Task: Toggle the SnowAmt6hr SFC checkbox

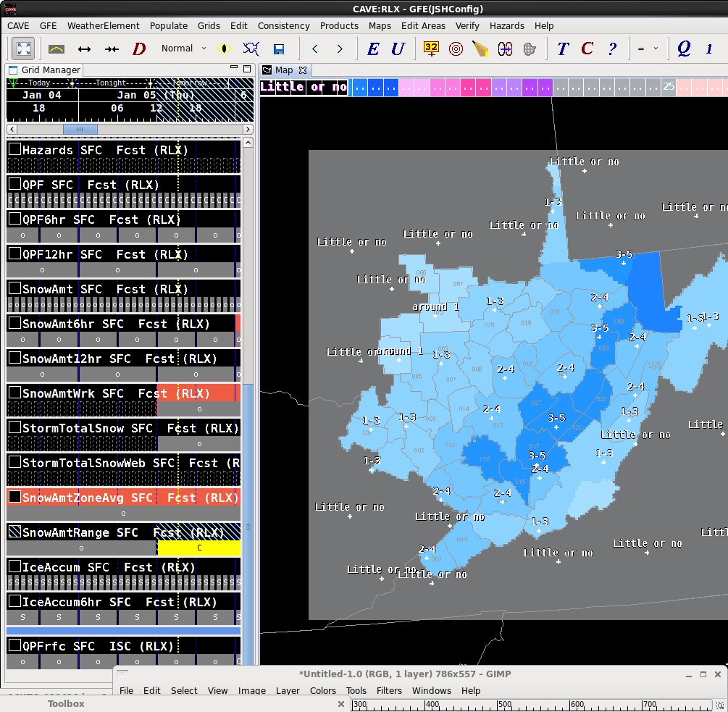Action: [15, 323]
